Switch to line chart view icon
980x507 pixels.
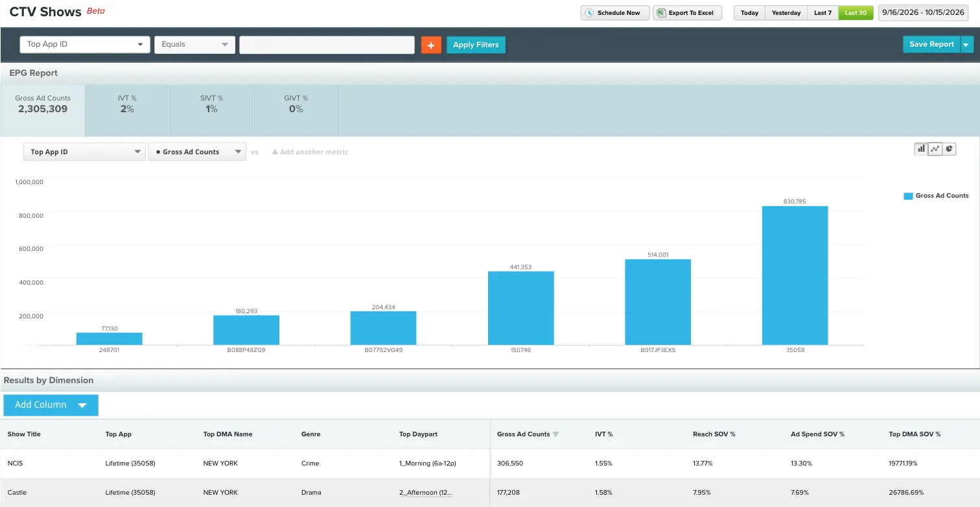[x=935, y=149]
